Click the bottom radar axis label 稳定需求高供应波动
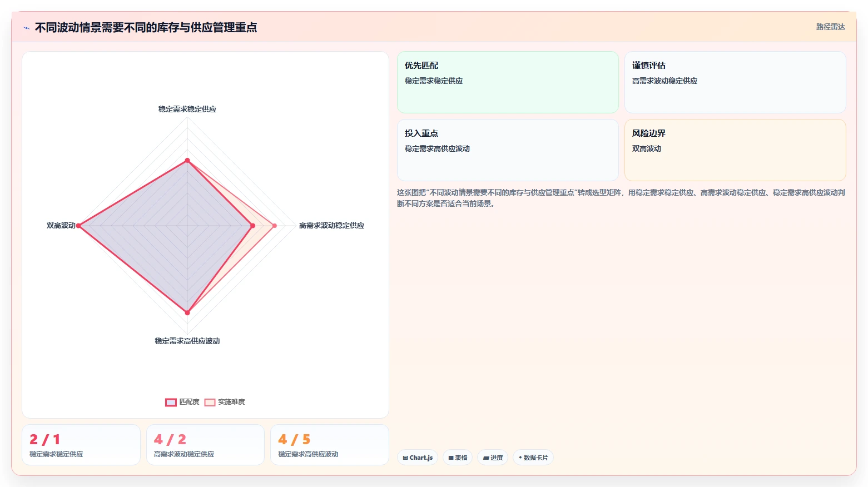The height and width of the screenshot is (487, 868). 187,341
